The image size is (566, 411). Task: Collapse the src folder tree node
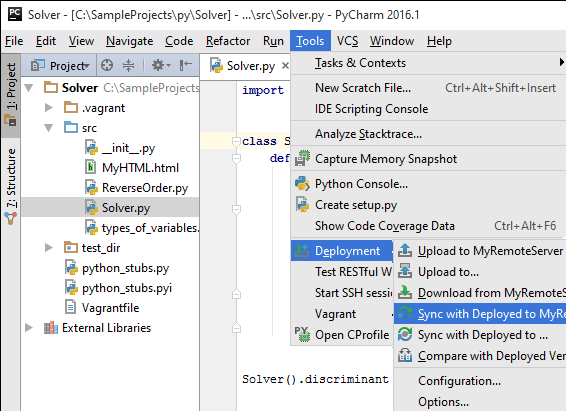click(49, 128)
